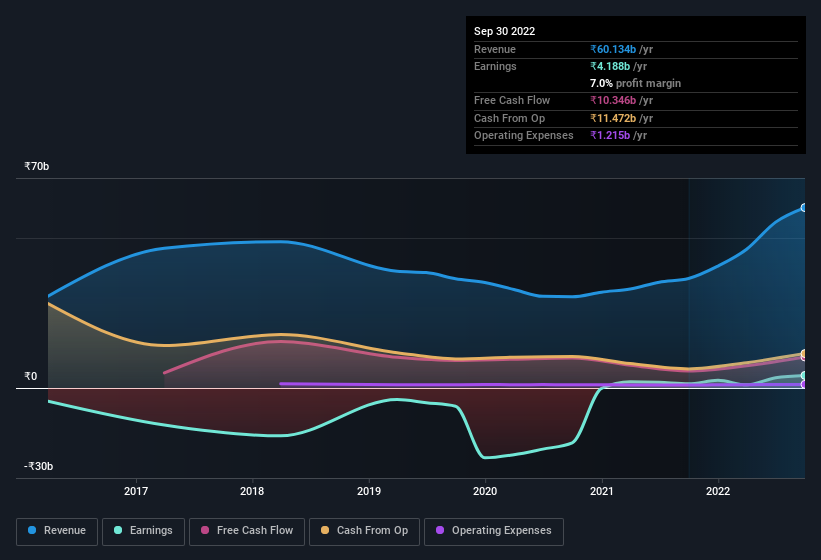
Task: Toggle the Operating Expenses legend series
Action: pos(493,531)
